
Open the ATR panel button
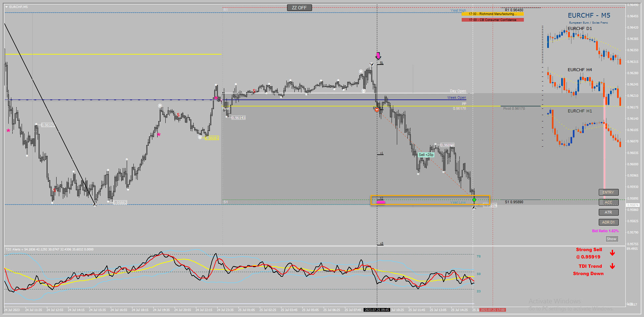(x=608, y=212)
